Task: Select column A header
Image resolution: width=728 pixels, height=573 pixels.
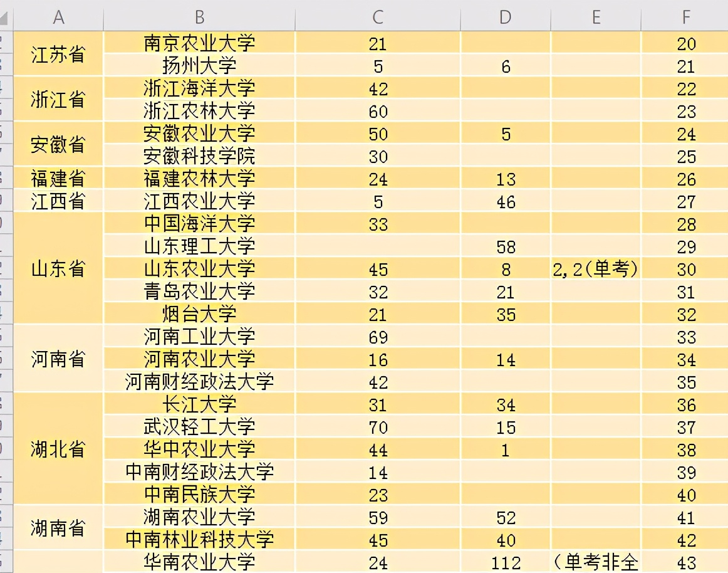Action: click(59, 18)
